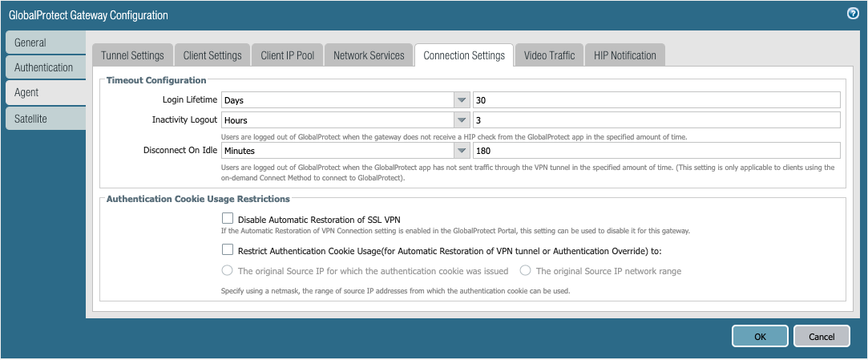Open the Satellite side tab
Image resolution: width=868 pixels, height=360 pixels.
[46, 119]
